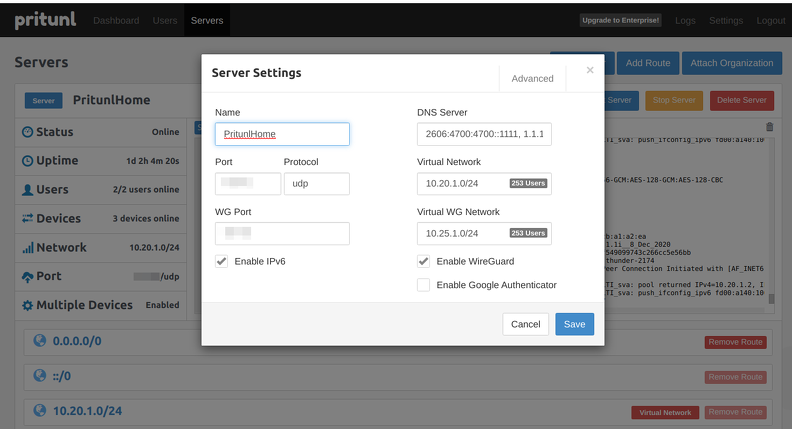Click the Virtual Network input field
792x429 pixels.
484,183
